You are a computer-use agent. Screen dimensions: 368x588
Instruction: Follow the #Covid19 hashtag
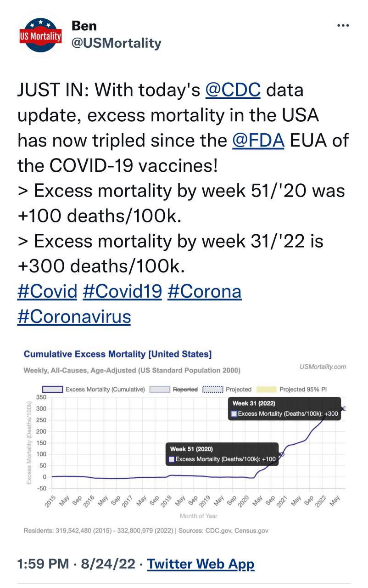coord(122,291)
